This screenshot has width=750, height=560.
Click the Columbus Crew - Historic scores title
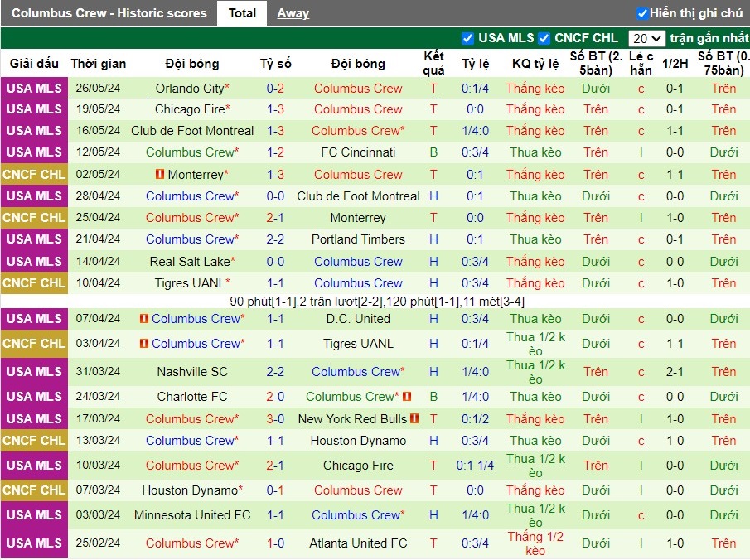click(x=109, y=13)
